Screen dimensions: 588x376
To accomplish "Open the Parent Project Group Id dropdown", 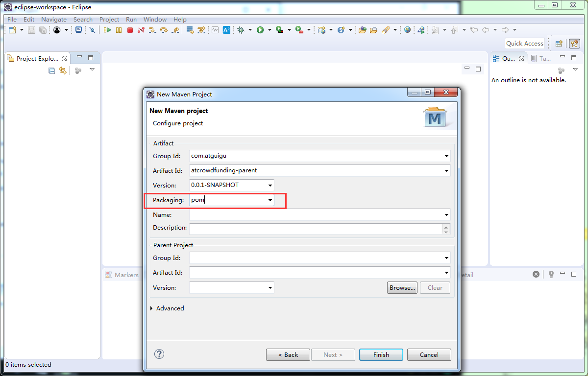I will point(446,258).
